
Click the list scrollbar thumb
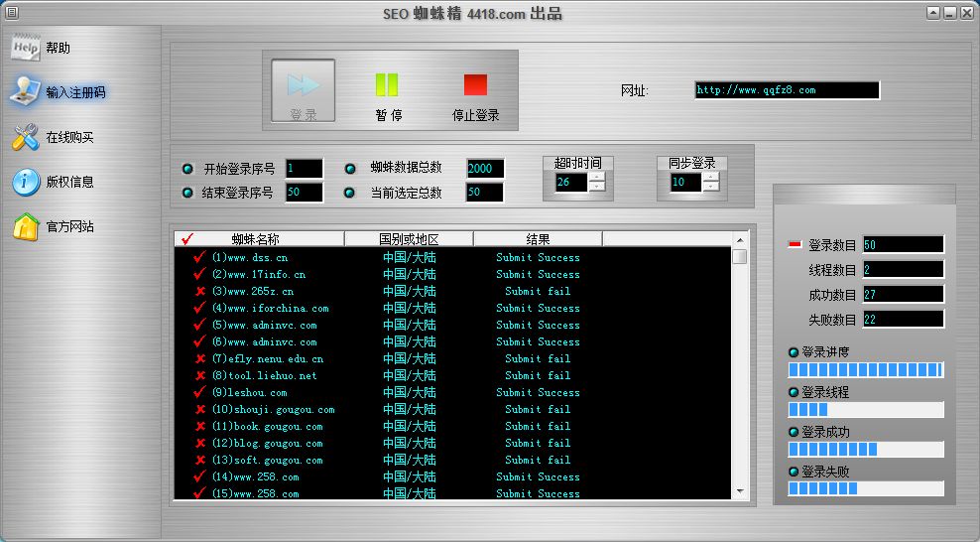click(739, 256)
